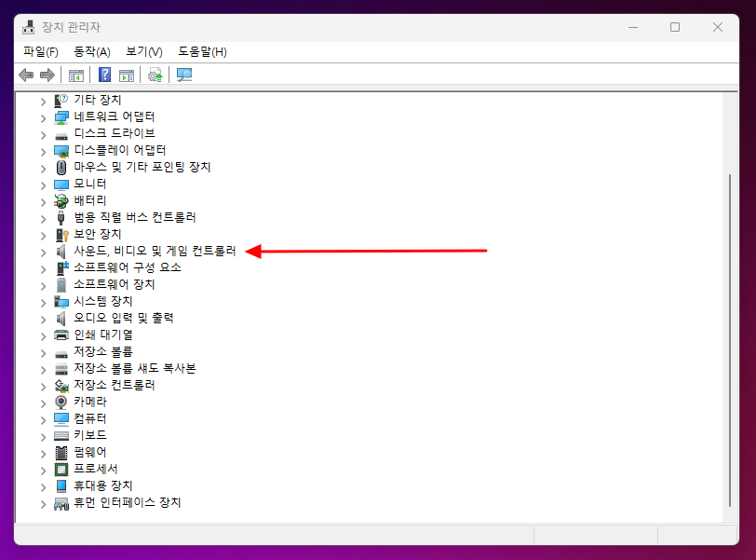Open the 동작(A) menu
The image size is (756, 560).
[91, 51]
